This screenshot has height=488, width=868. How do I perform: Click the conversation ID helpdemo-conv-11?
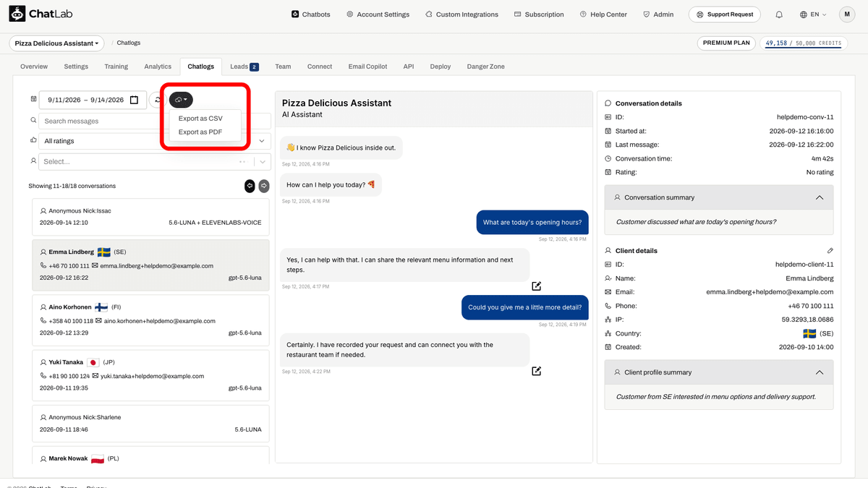[x=805, y=117]
